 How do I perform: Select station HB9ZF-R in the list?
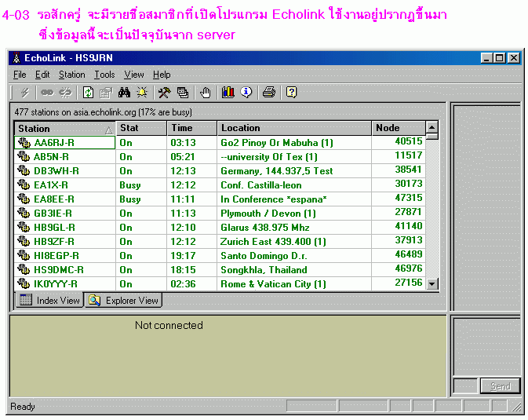coord(54,242)
